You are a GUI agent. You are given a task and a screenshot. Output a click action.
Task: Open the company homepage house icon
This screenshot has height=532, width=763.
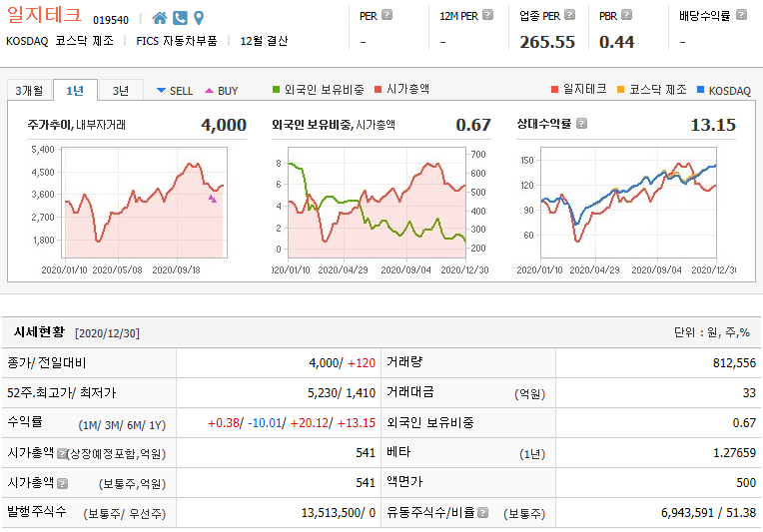pos(160,19)
